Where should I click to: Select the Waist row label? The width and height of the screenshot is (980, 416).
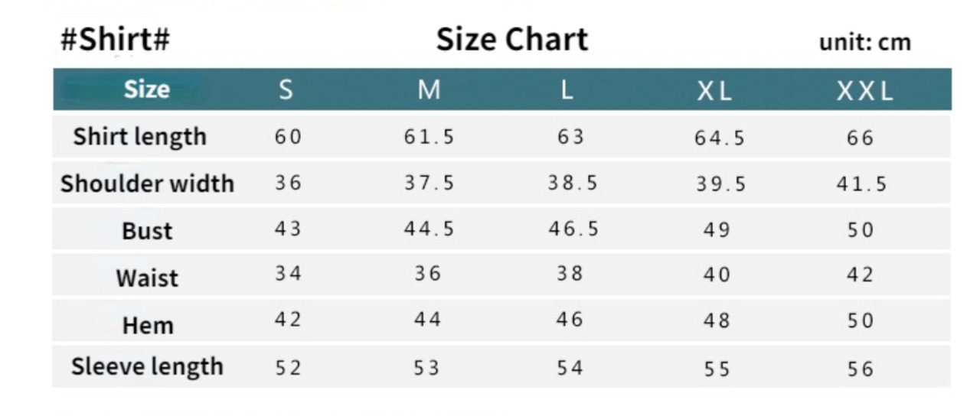point(147,278)
